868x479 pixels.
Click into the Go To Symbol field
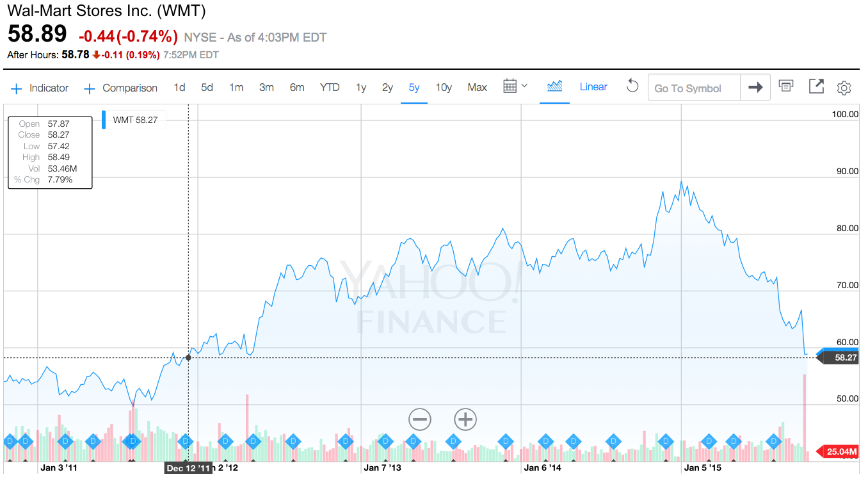click(694, 88)
